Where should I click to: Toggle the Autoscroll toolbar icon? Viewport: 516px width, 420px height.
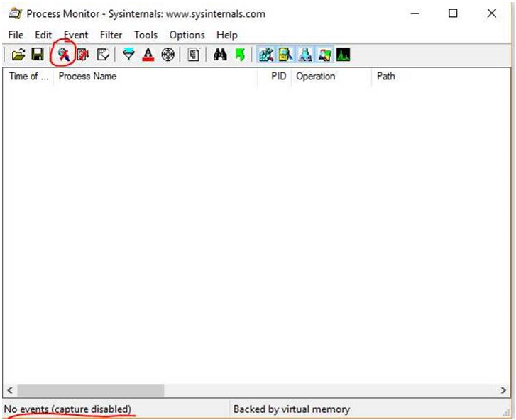(83, 54)
